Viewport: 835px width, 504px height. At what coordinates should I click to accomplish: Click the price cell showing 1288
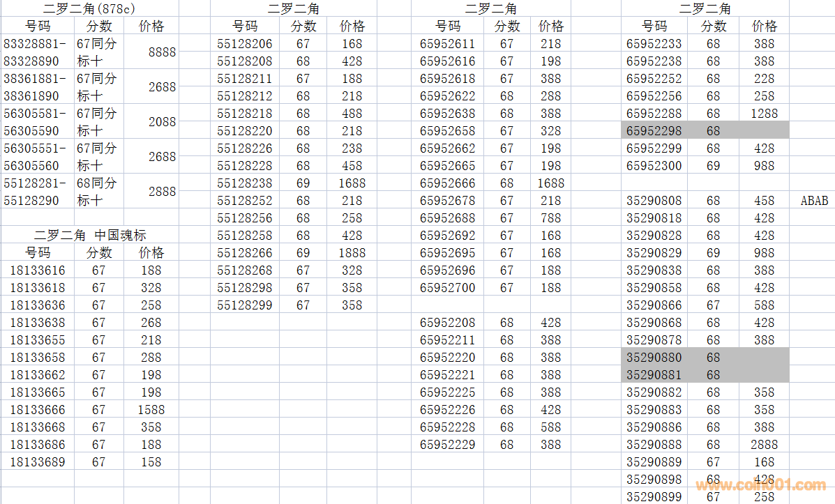pos(764,114)
